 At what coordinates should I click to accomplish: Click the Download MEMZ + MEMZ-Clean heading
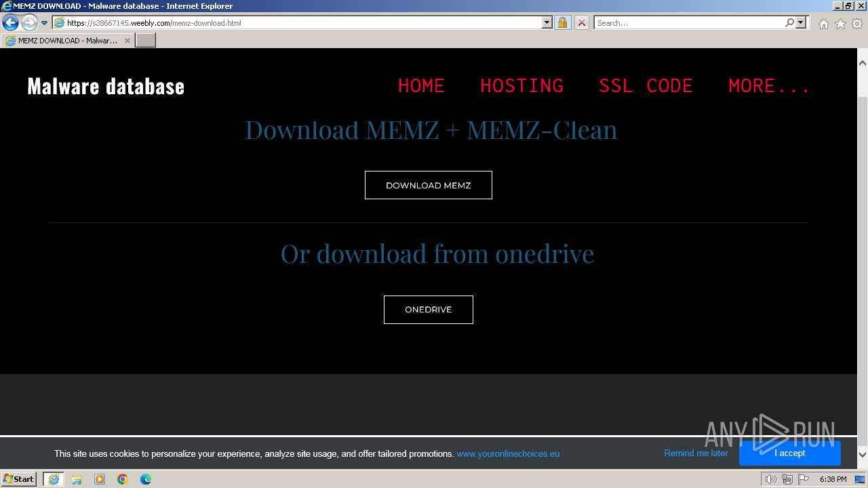(431, 129)
